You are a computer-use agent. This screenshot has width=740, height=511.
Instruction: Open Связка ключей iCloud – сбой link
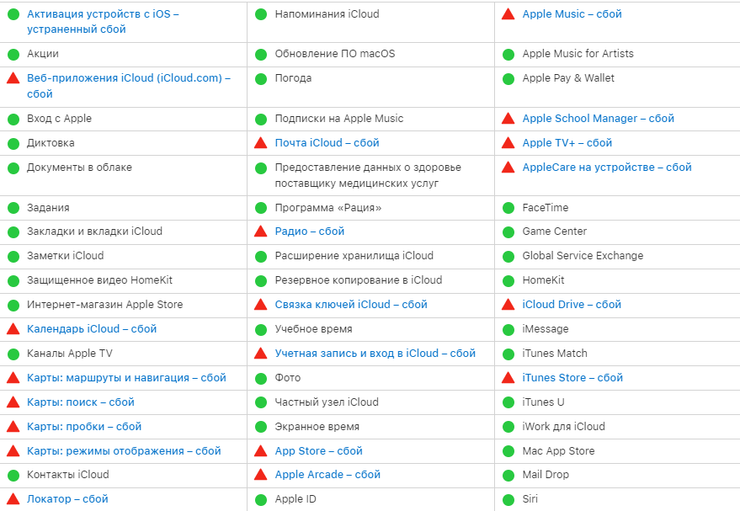point(351,305)
